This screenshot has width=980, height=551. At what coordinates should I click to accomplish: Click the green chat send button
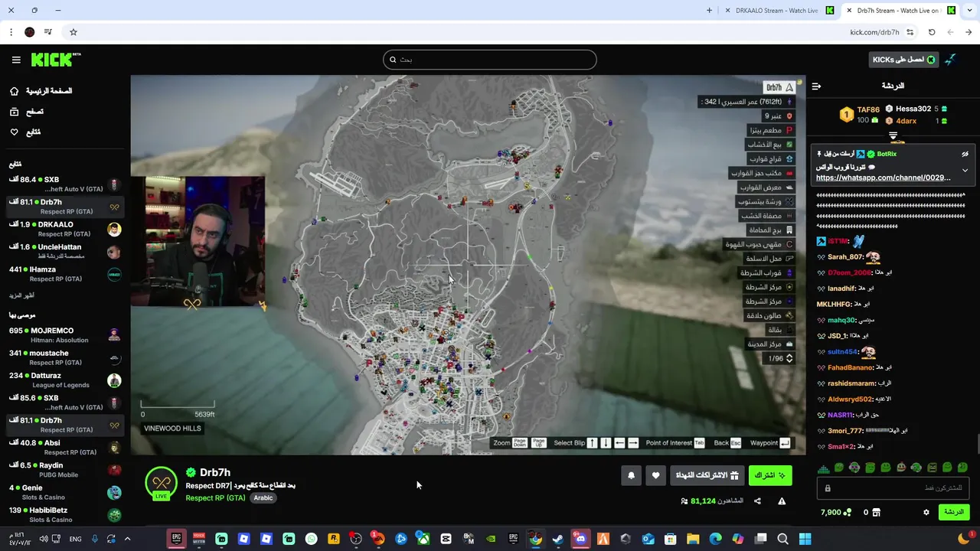coord(954,512)
